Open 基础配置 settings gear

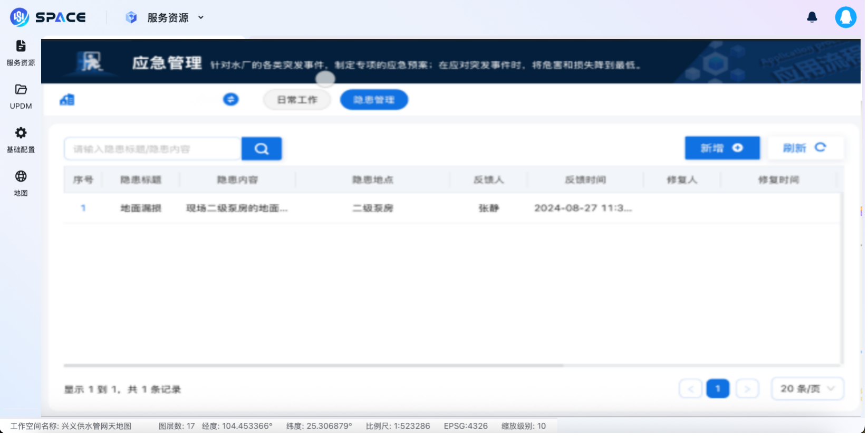pyautogui.click(x=21, y=140)
